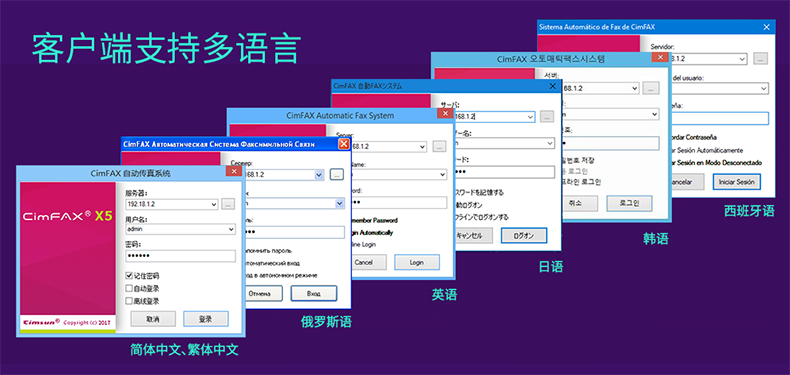Expand the 服务器 dropdown with 192.18.1.2
790x375 pixels.
tap(214, 205)
